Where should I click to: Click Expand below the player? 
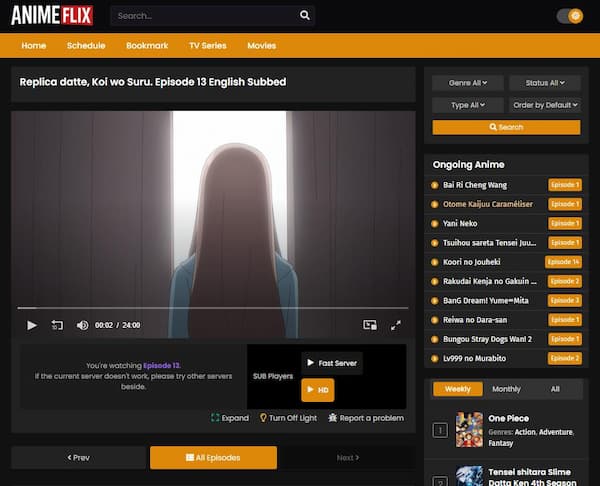click(230, 418)
